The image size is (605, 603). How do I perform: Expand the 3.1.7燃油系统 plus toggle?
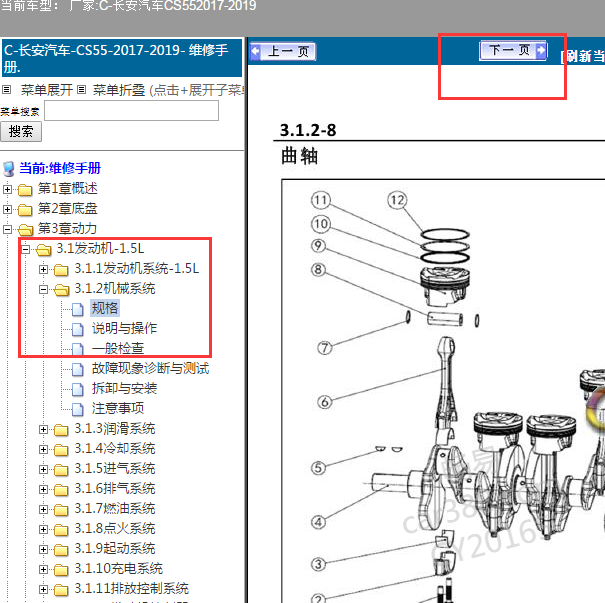click(x=44, y=510)
